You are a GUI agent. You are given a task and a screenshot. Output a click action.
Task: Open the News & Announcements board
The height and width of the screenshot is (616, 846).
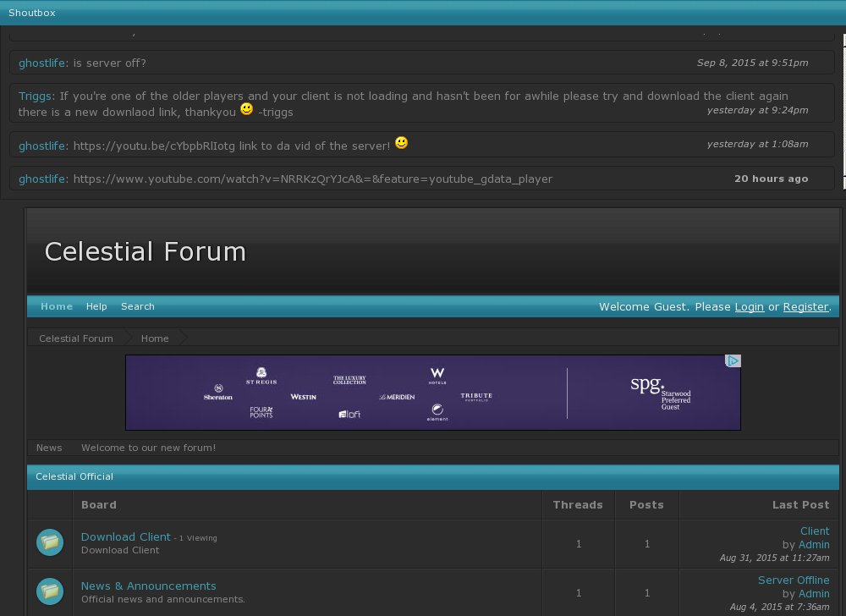pos(148,586)
